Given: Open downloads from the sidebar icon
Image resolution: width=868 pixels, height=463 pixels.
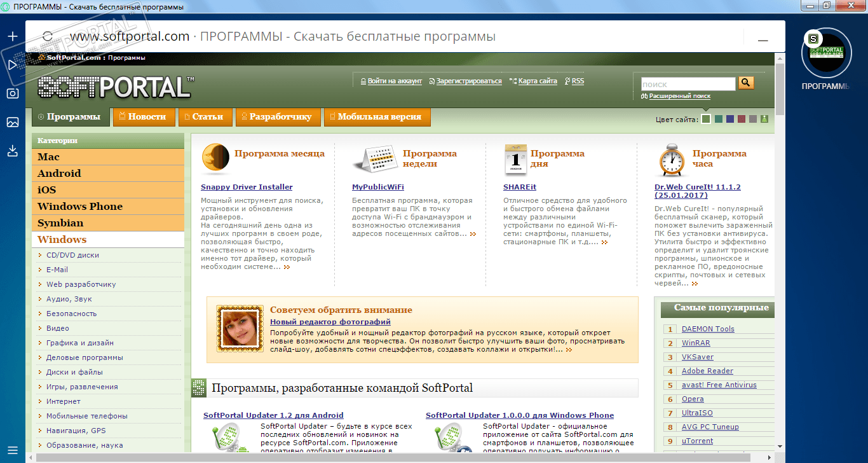Looking at the screenshot, I should tap(13, 151).
